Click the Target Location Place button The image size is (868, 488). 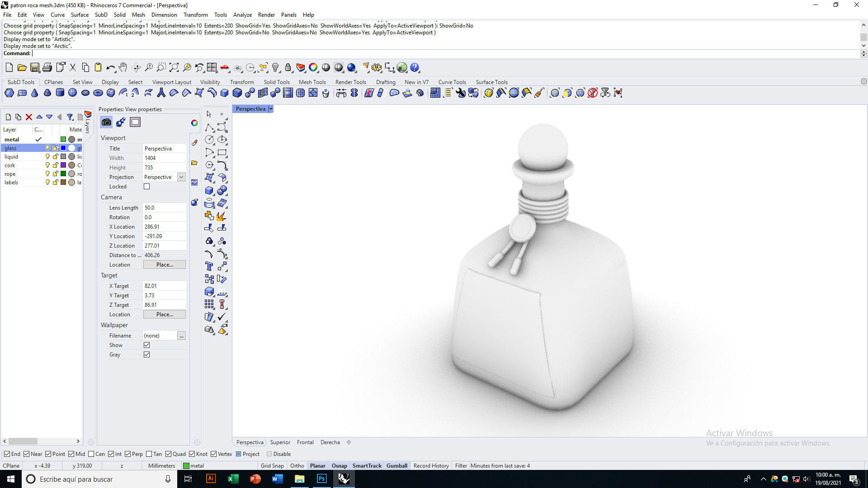[165, 314]
